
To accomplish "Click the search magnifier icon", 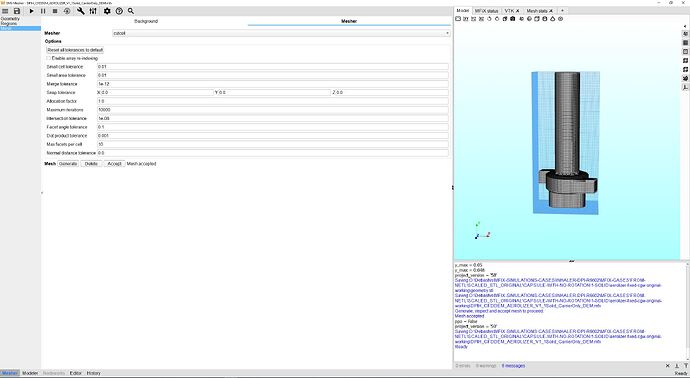I will (131, 11).
